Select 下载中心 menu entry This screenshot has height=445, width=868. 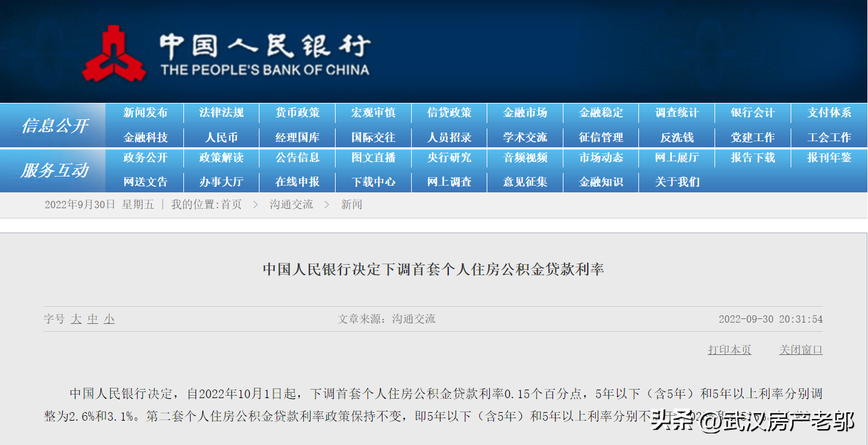click(373, 182)
